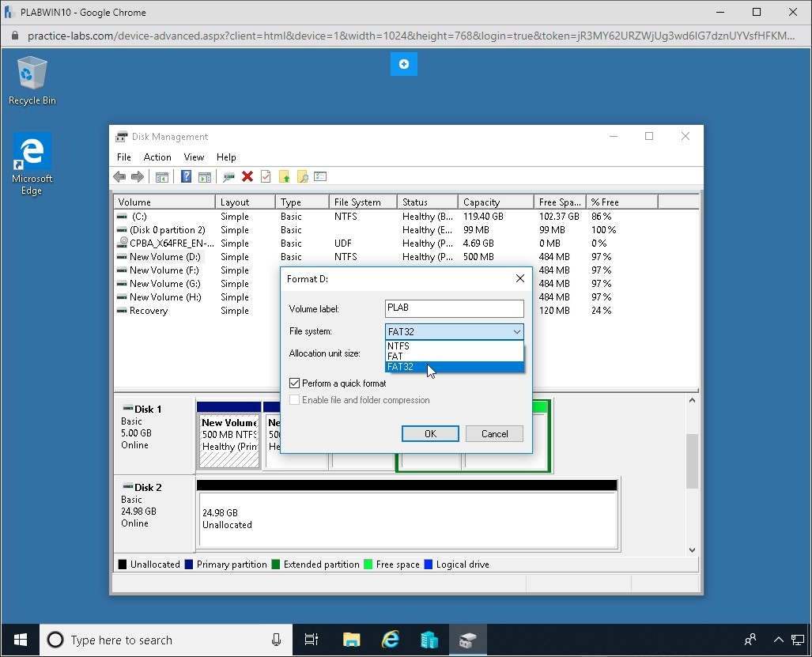
Task: Click the network icon in system tray
Action: coord(798,640)
